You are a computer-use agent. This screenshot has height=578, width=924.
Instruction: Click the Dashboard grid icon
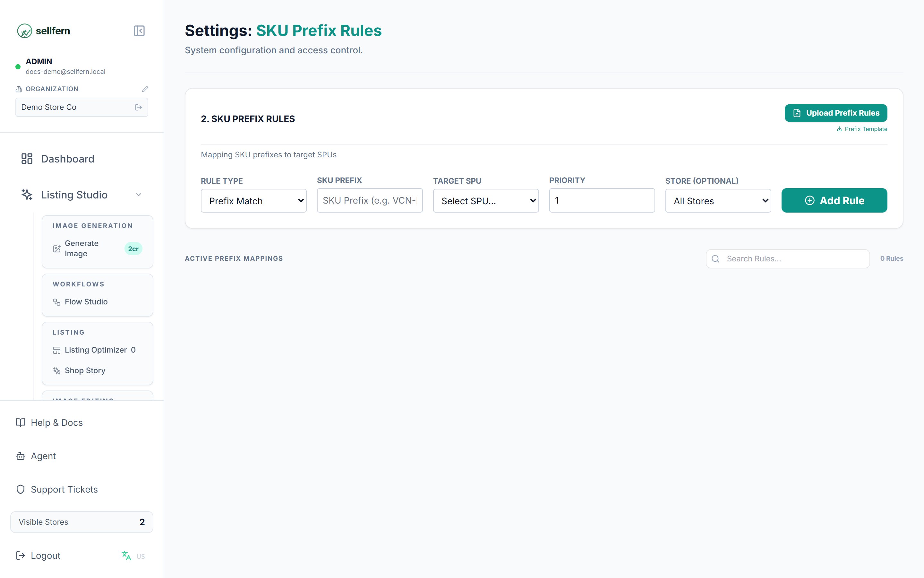pyautogui.click(x=27, y=159)
